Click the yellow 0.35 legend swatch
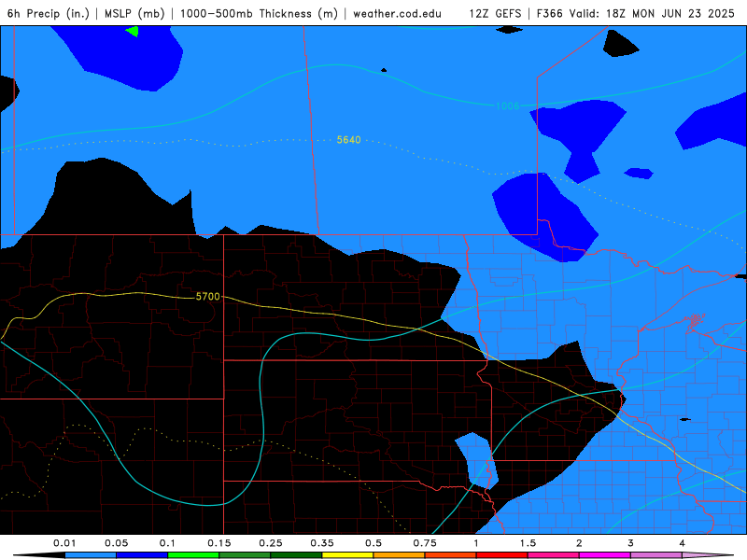Image resolution: width=747 pixels, height=560 pixels. pos(347,555)
